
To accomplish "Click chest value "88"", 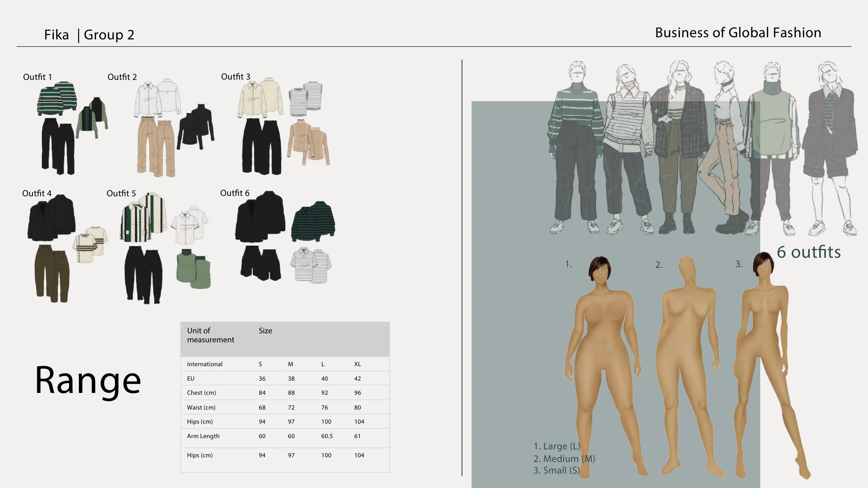I will [x=291, y=393].
